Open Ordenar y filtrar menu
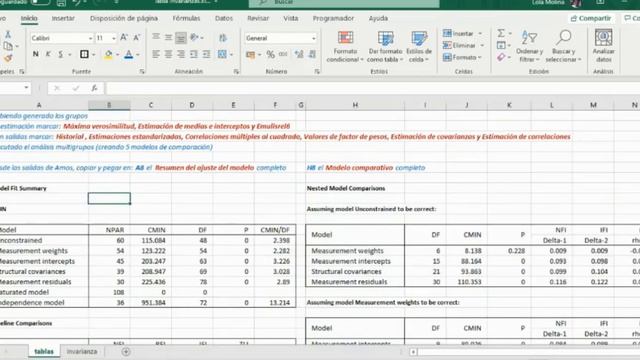640x360 pixels. click(x=529, y=46)
